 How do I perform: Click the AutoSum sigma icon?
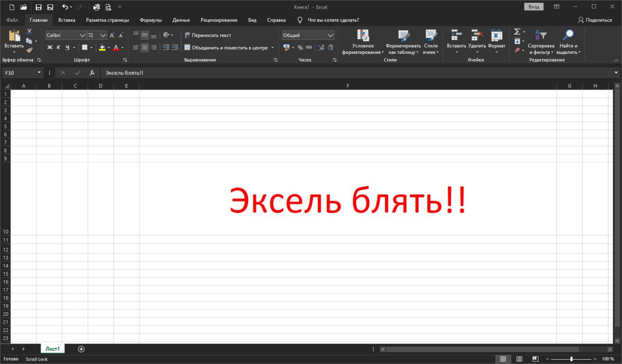[517, 32]
